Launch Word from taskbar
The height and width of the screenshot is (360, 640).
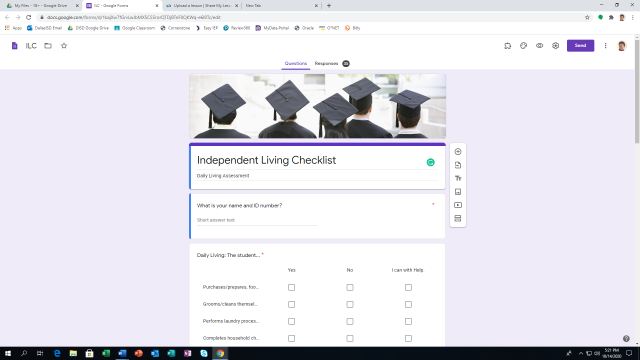(x=122, y=353)
